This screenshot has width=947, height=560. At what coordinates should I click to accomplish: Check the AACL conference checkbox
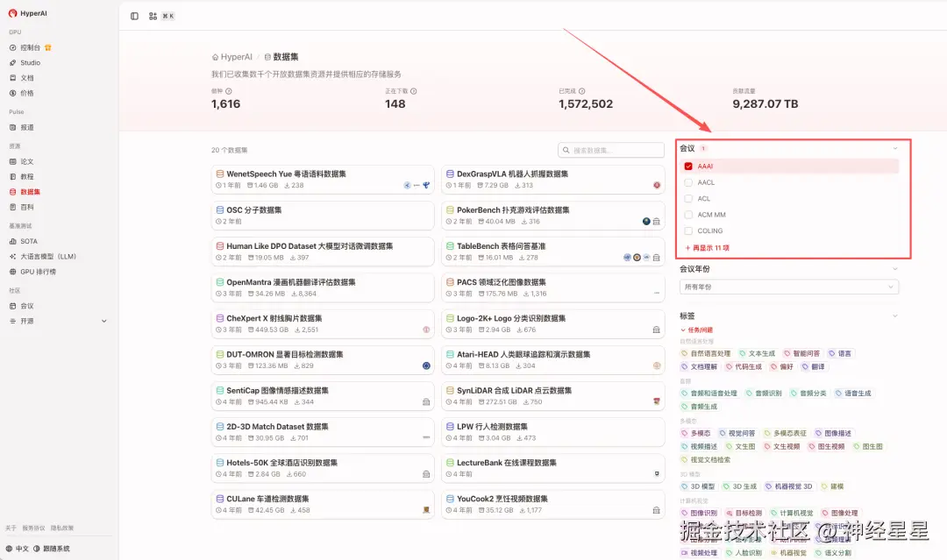[x=688, y=182]
